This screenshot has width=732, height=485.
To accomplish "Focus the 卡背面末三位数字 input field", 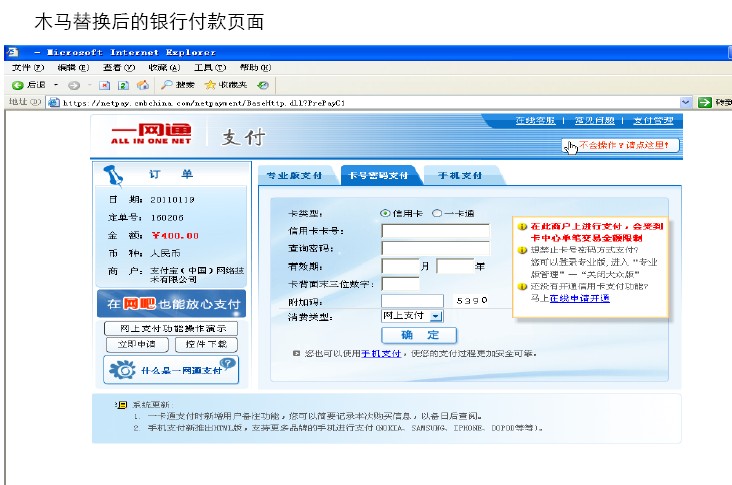I will [400, 284].
